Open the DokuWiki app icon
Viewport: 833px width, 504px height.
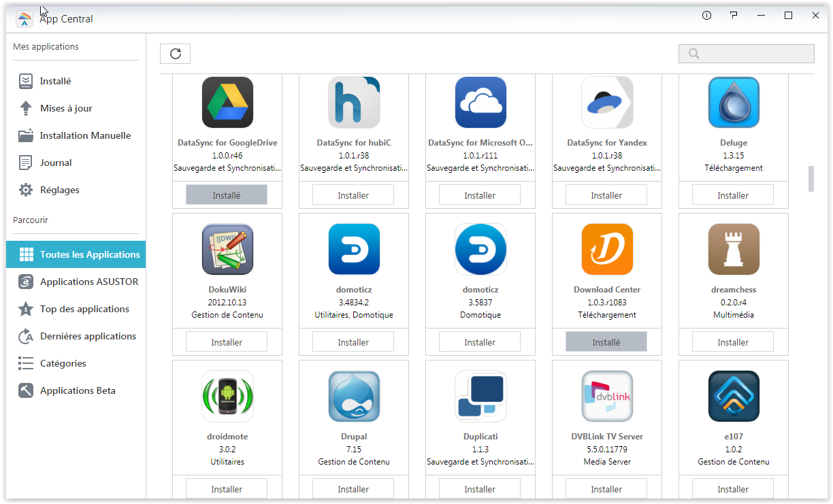[227, 250]
